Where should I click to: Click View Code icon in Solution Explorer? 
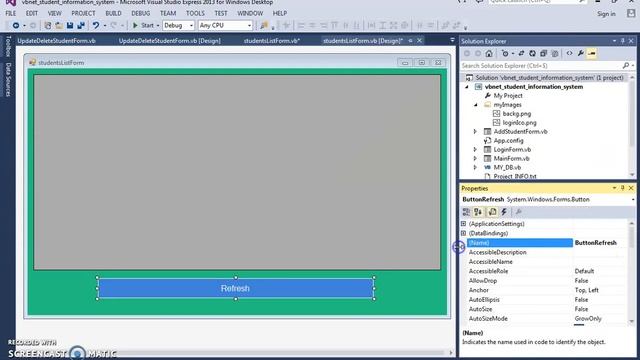569,53
